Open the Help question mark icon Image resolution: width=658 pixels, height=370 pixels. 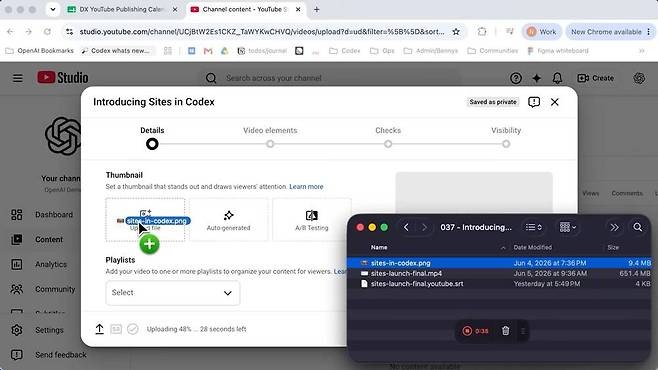516,78
